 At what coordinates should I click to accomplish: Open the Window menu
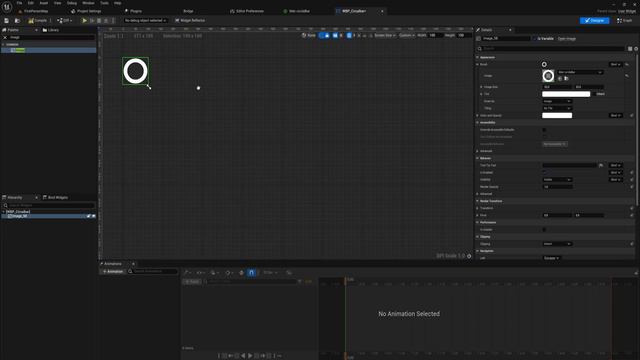88,3
